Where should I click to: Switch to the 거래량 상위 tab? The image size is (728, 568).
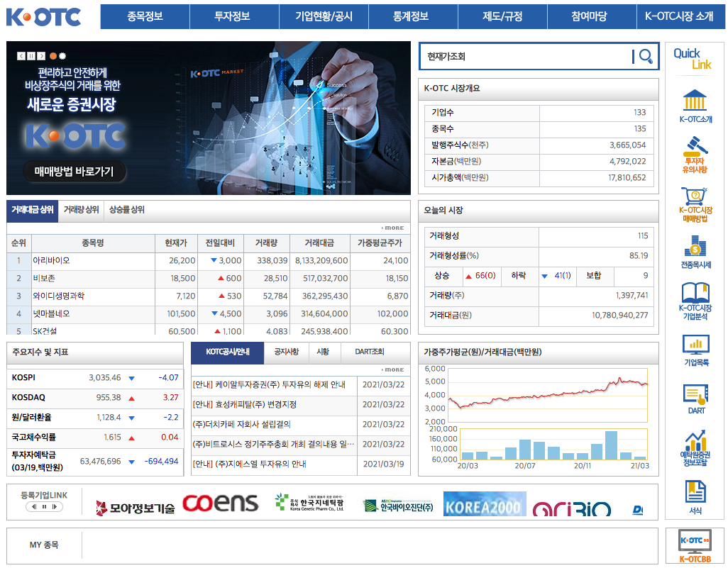click(x=82, y=210)
